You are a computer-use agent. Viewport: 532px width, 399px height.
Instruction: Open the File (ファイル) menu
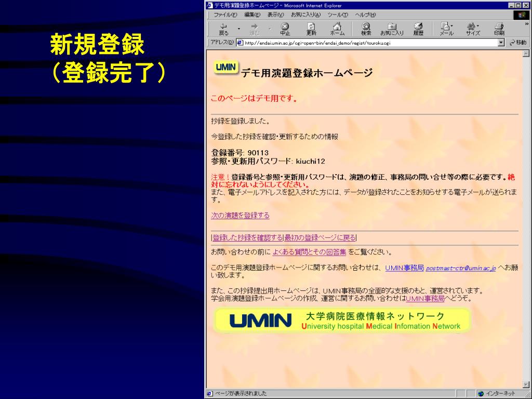(x=225, y=15)
